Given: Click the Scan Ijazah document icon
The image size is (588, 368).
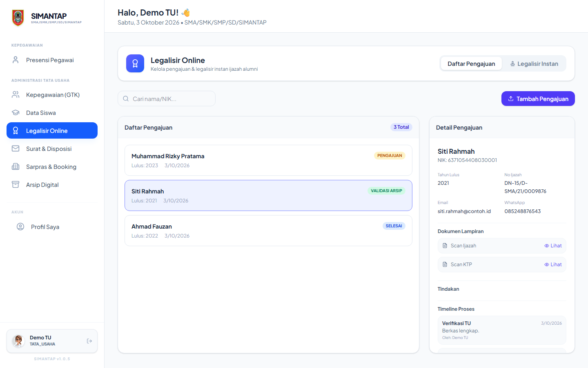Looking at the screenshot, I should [445, 246].
